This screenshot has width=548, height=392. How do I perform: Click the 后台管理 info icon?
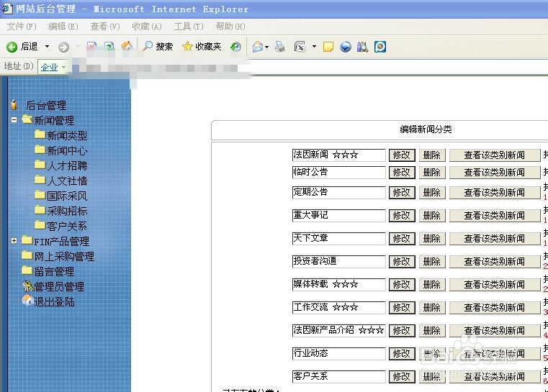tap(14, 104)
